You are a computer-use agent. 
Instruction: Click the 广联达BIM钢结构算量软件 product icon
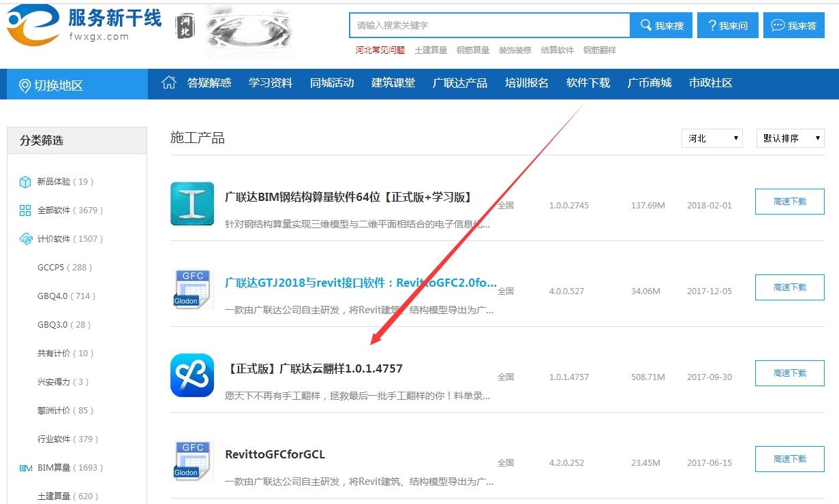point(192,204)
